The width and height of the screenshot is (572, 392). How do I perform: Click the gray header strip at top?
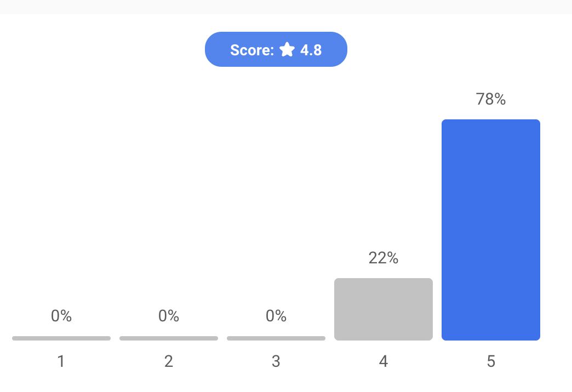(286, 7)
